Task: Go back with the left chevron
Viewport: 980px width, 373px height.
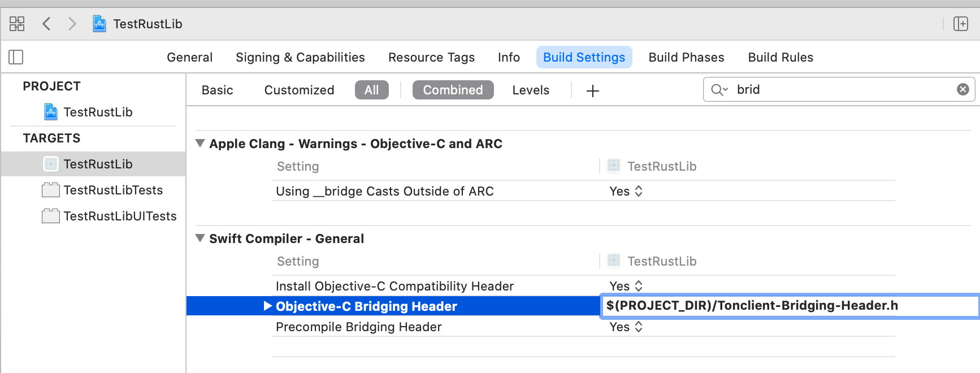Action: click(47, 24)
